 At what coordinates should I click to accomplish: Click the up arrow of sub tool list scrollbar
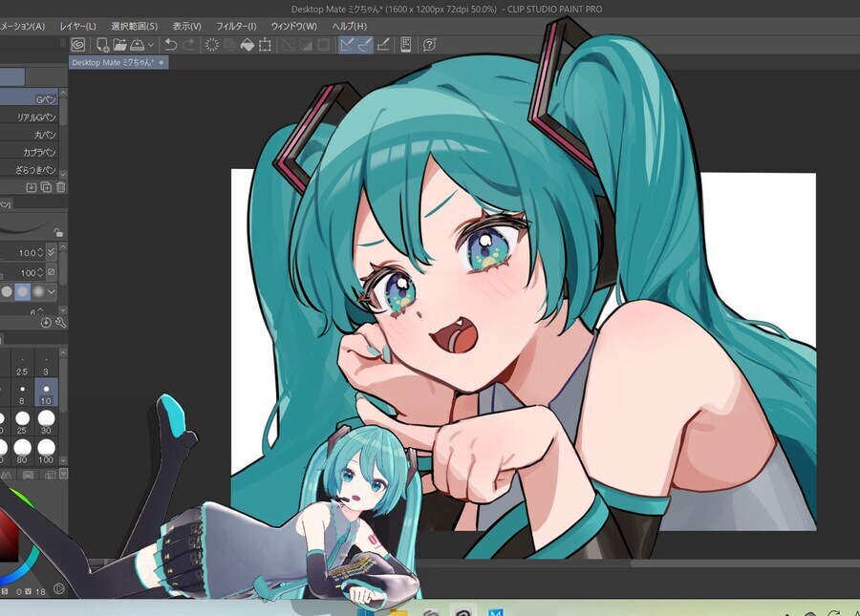63,94
